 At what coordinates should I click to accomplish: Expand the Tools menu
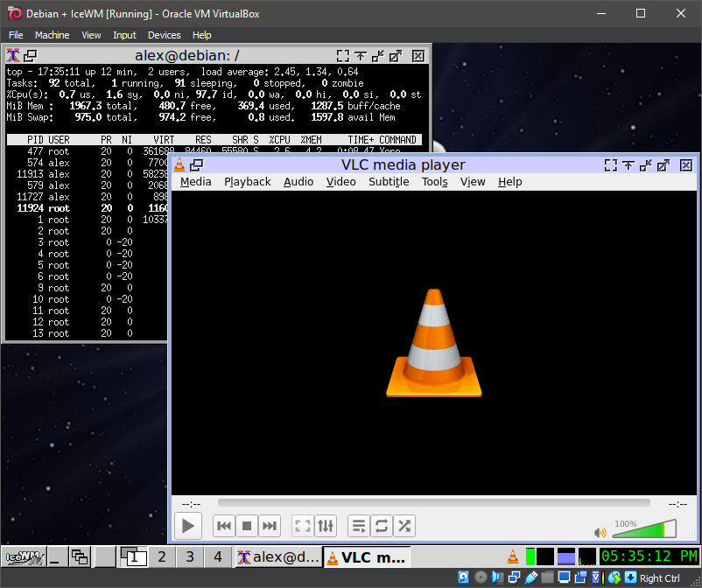tap(434, 182)
